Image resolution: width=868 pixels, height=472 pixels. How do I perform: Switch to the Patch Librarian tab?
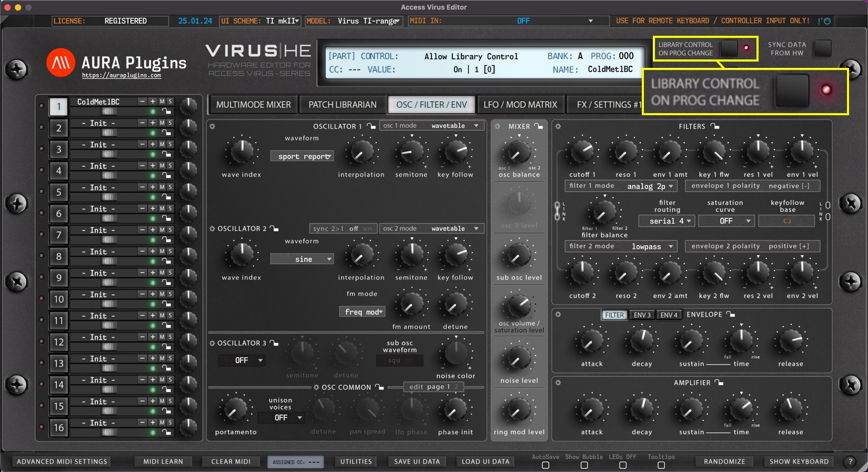coord(342,105)
